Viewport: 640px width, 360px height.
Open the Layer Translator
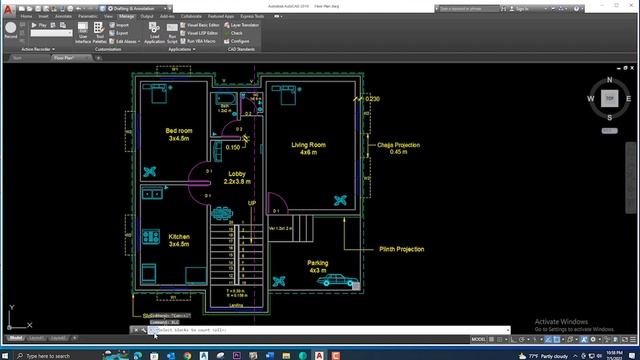241,25
